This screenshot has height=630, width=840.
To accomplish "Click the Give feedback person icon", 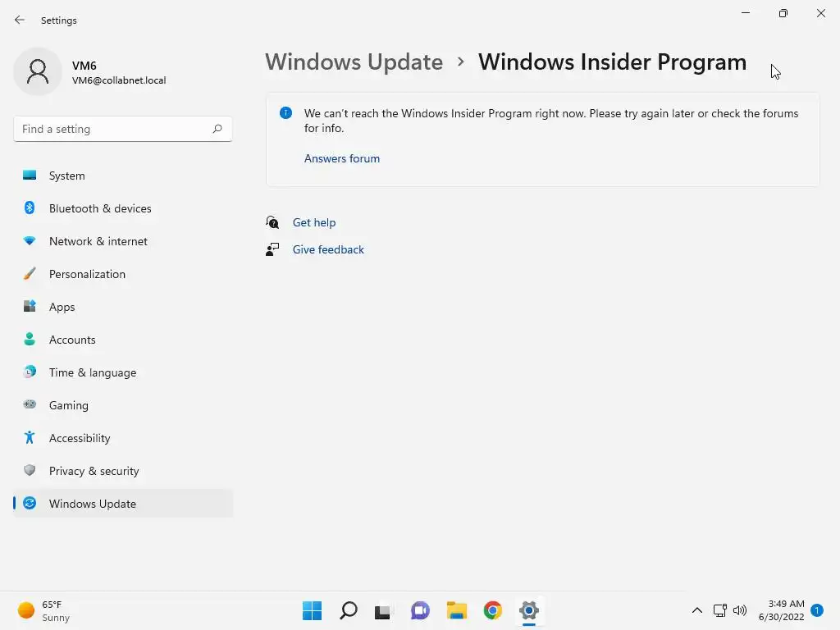I will [x=272, y=249].
